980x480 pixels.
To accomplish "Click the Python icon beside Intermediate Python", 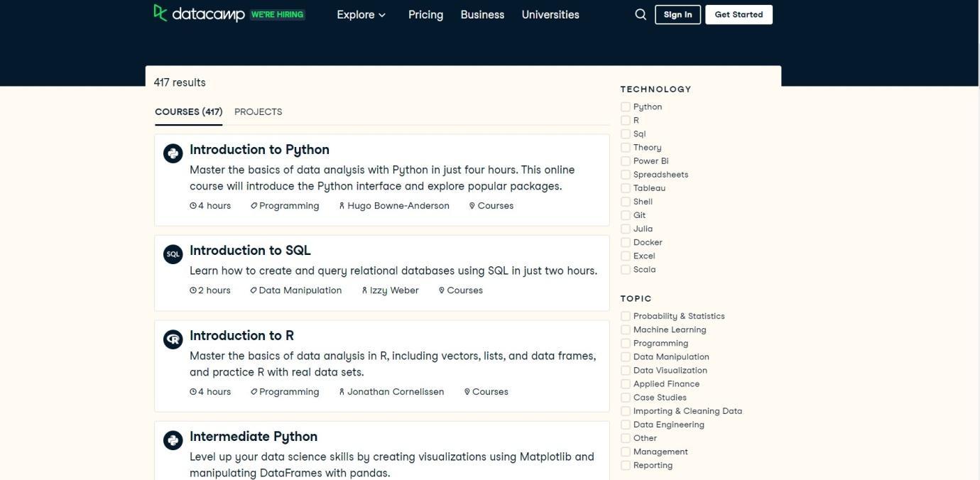I will pos(173,440).
